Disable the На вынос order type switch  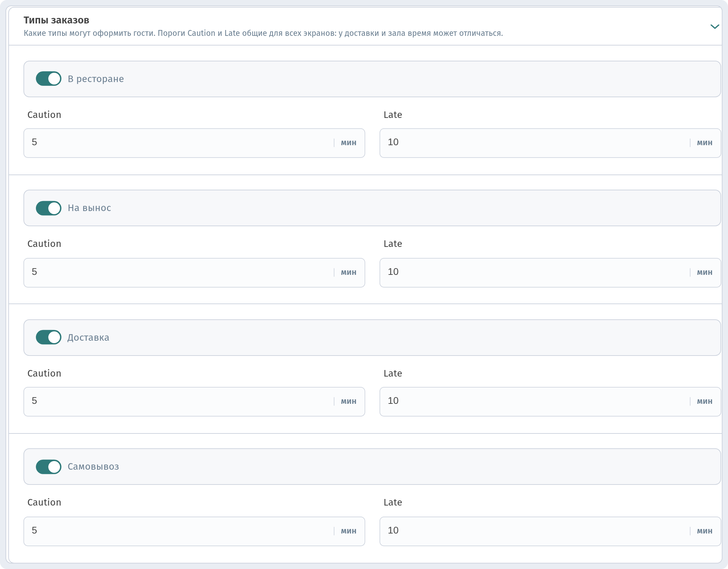pyautogui.click(x=49, y=208)
